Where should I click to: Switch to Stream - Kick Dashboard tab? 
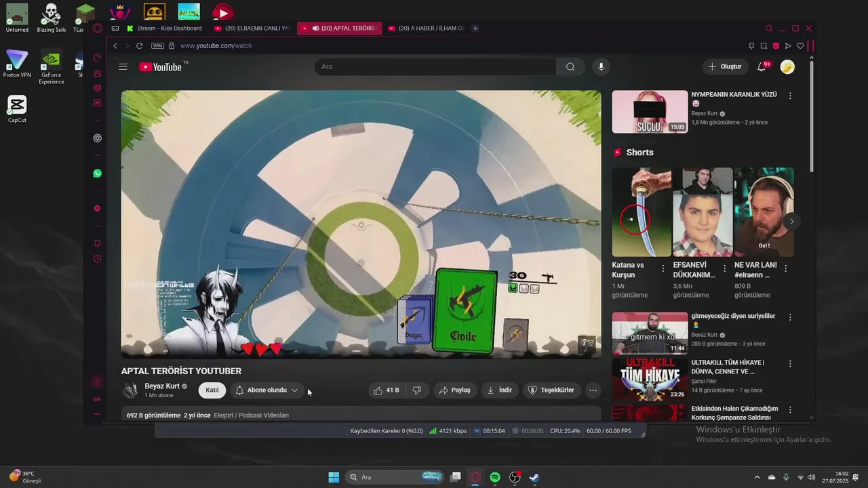pyautogui.click(x=165, y=28)
